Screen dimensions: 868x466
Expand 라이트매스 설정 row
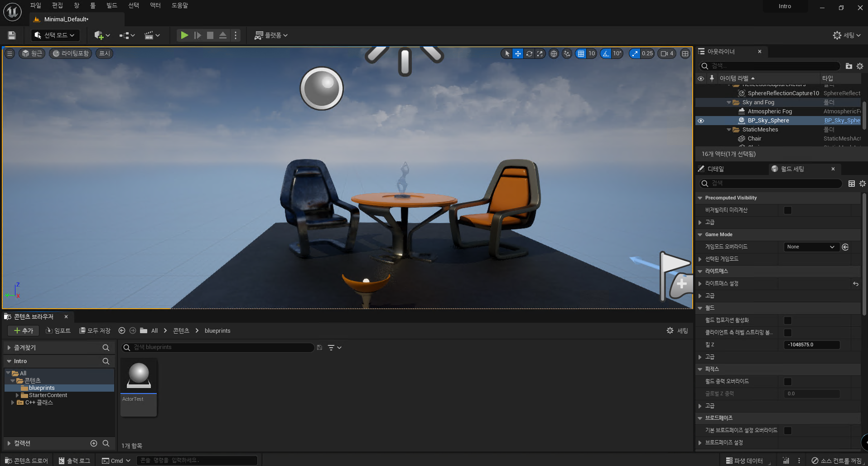tap(700, 284)
